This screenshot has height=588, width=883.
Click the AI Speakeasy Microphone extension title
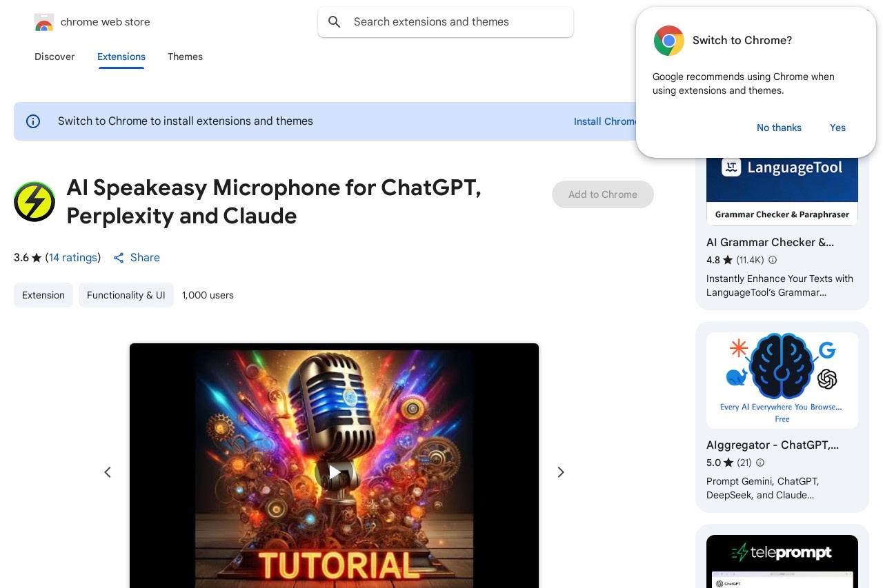point(273,201)
